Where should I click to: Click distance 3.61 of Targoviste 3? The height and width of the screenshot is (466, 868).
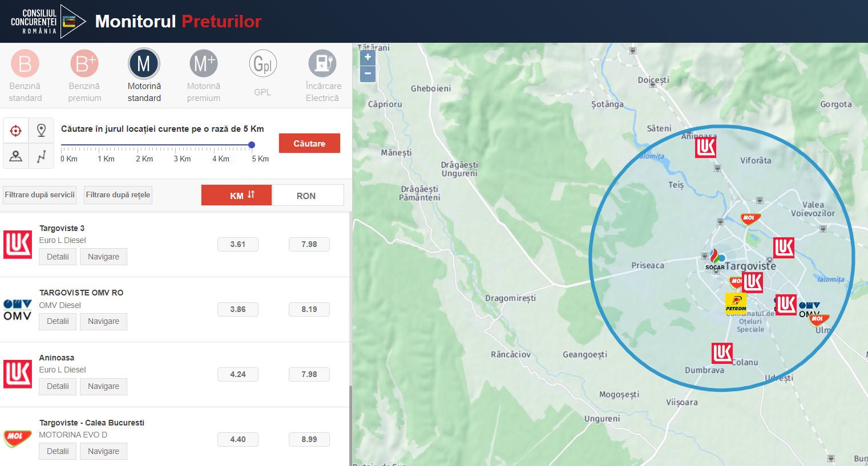point(238,244)
